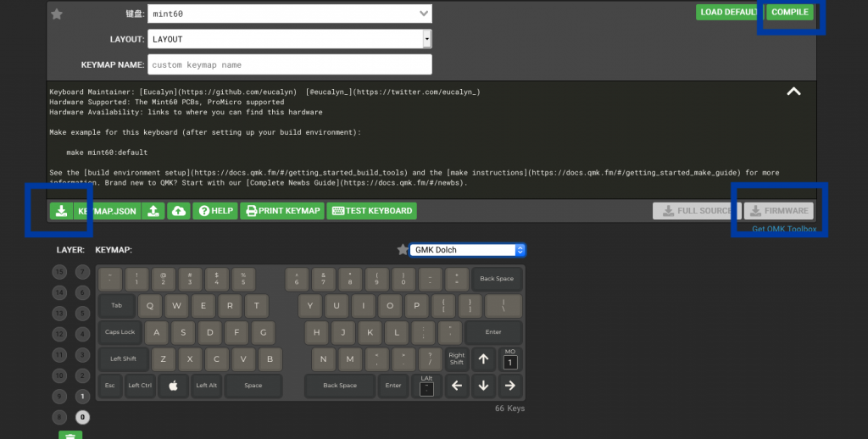Viewport: 868px width, 439px height.
Task: Click the Test Keyboard button
Action: click(371, 211)
